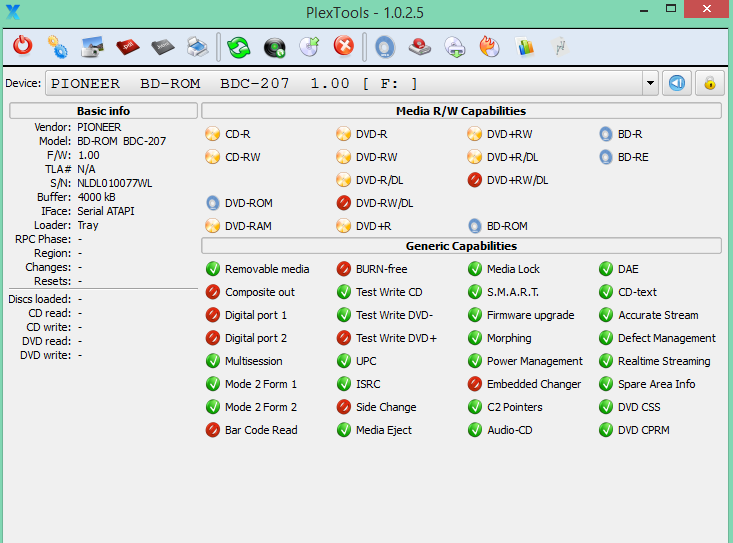Click the flaming disc burn icon
This screenshot has width=733, height=543.
(x=489, y=47)
